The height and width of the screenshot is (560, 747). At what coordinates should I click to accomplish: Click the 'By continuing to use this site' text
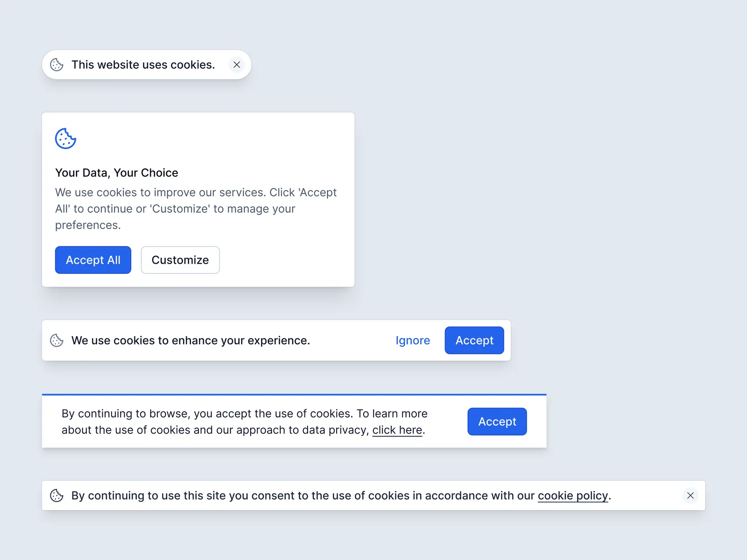point(303,496)
